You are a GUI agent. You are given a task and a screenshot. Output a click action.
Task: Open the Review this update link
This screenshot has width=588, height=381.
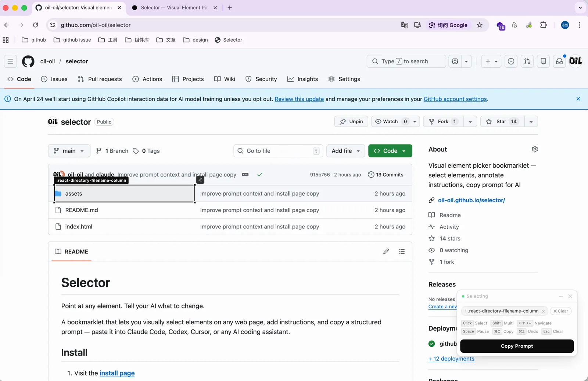pyautogui.click(x=299, y=99)
